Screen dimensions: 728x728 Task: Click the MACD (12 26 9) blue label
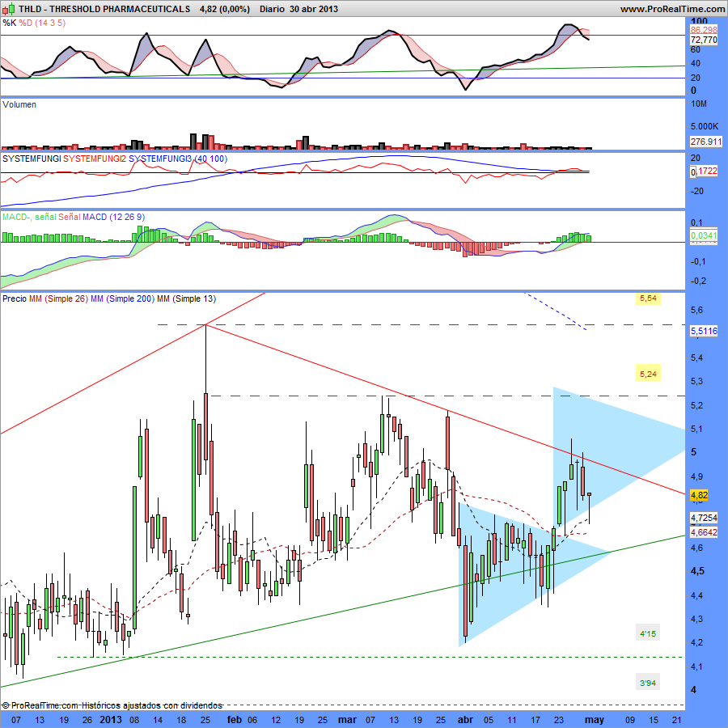pyautogui.click(x=114, y=217)
